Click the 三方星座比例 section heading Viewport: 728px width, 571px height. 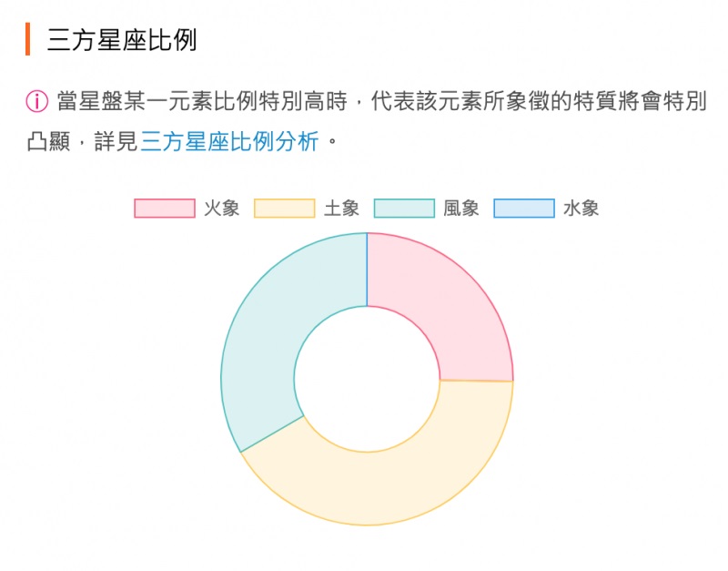(x=122, y=39)
